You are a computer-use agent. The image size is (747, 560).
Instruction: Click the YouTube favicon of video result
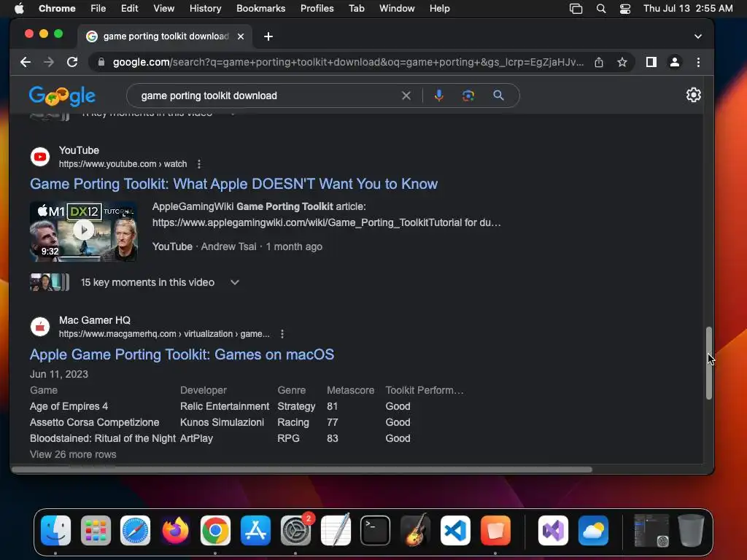coord(40,157)
